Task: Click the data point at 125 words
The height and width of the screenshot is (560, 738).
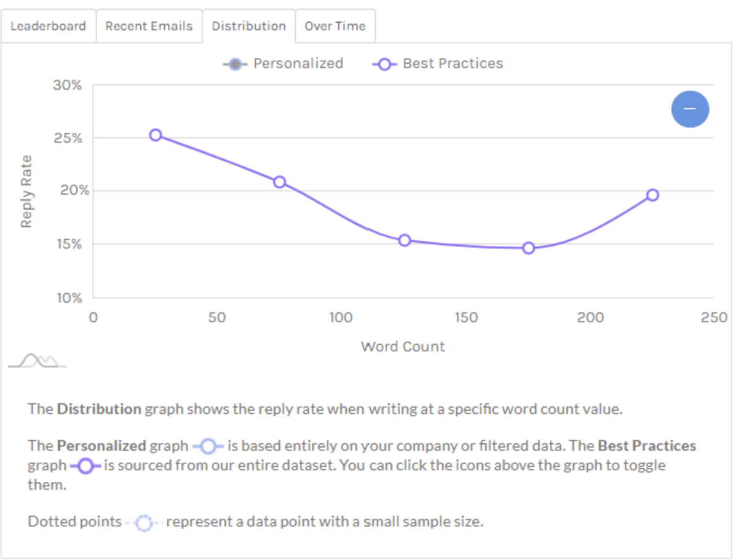Action: click(404, 240)
